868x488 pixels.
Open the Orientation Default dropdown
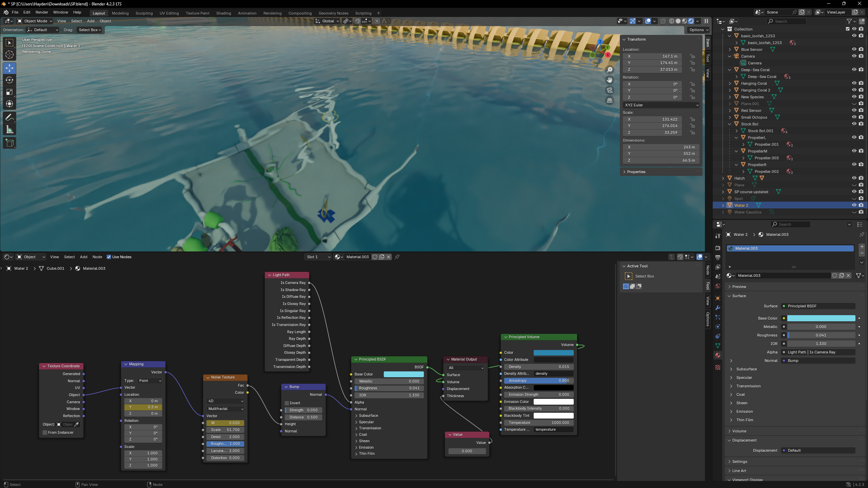tap(43, 30)
